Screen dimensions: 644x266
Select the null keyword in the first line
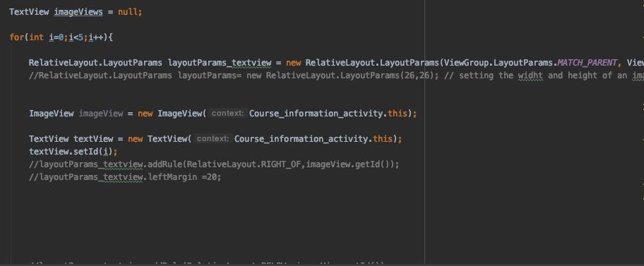128,12
